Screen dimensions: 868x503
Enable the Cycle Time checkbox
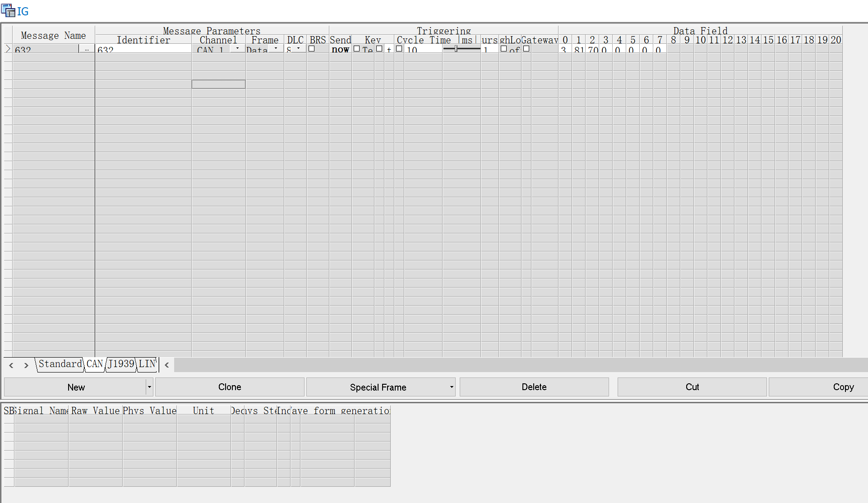coord(399,49)
